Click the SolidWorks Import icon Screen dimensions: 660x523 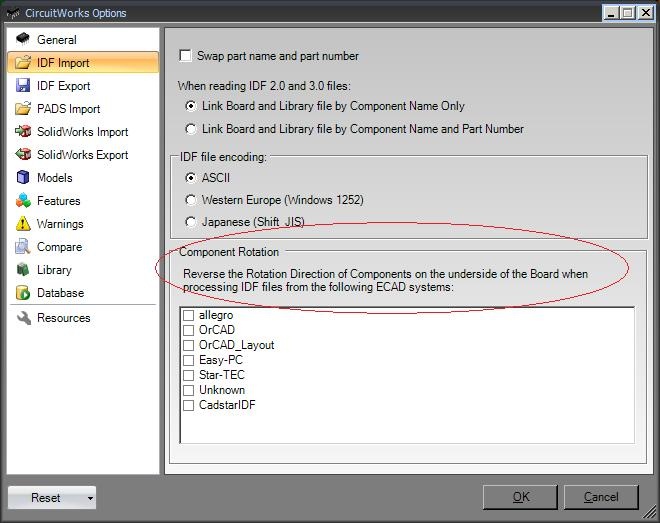[x=23, y=131]
